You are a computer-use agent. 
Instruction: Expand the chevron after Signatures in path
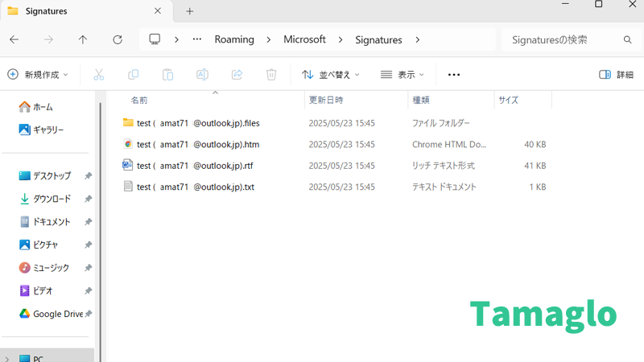point(418,39)
